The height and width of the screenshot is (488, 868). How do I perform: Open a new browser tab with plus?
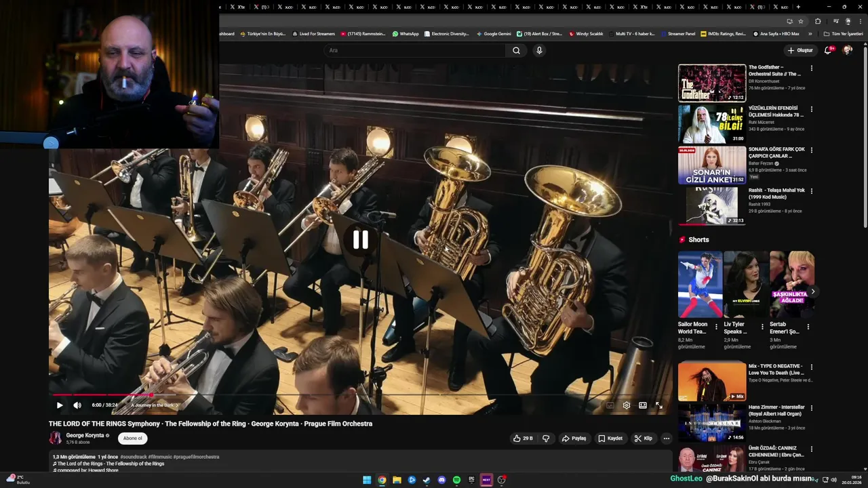pyautogui.click(x=798, y=7)
